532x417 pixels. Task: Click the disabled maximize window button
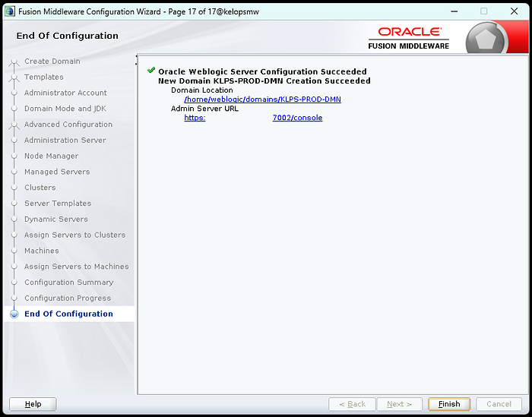(484, 11)
